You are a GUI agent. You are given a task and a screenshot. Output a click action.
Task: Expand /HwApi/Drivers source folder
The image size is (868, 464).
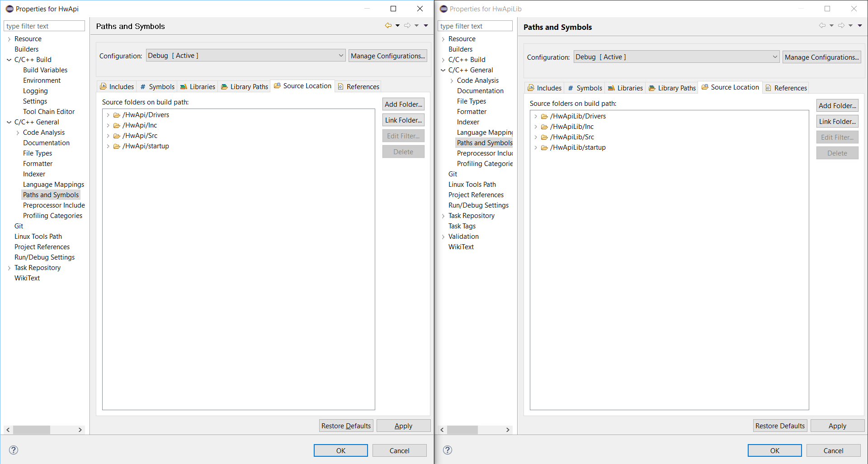[x=108, y=115]
